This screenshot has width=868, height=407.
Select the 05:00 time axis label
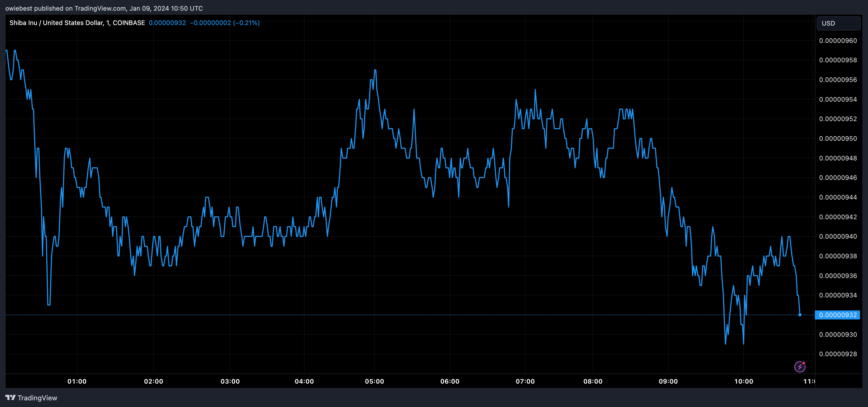click(x=374, y=381)
